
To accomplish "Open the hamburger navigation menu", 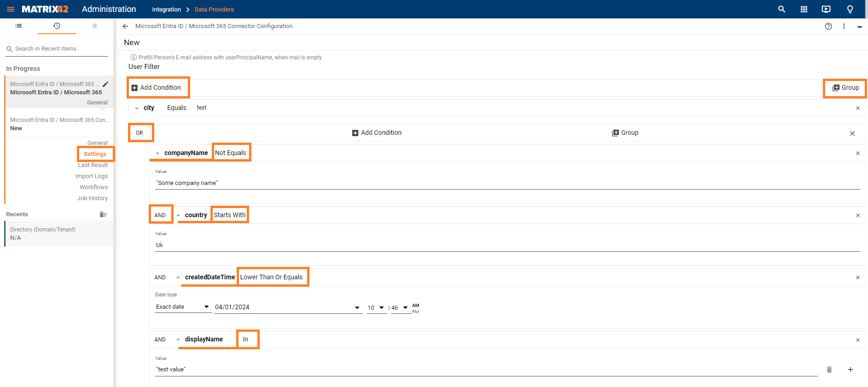I will (11, 9).
